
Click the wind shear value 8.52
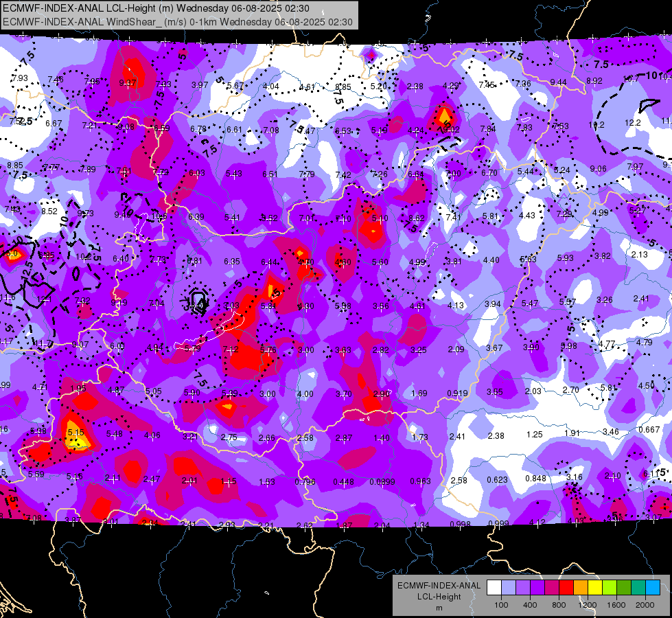49,211
